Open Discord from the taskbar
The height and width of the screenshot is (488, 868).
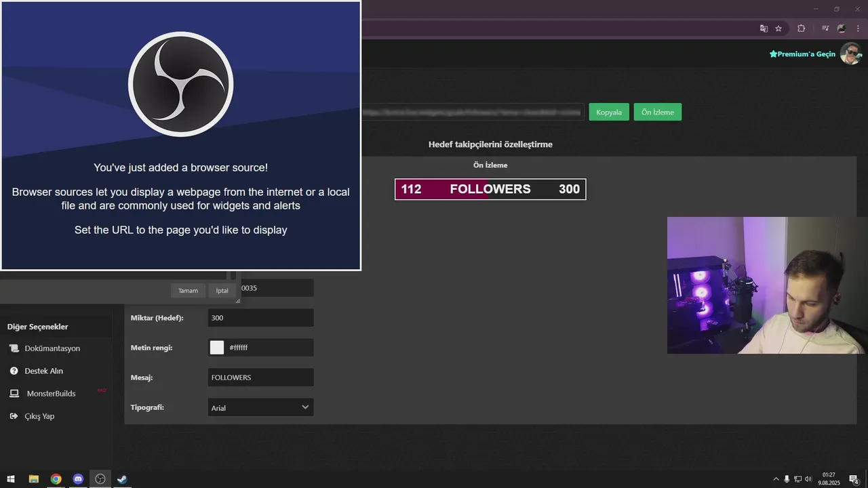click(78, 479)
